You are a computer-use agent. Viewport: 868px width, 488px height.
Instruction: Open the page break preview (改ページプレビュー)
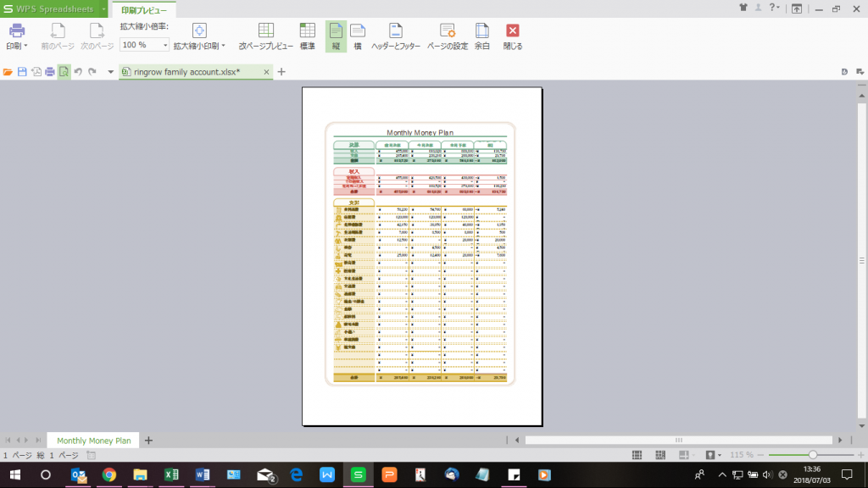(266, 34)
